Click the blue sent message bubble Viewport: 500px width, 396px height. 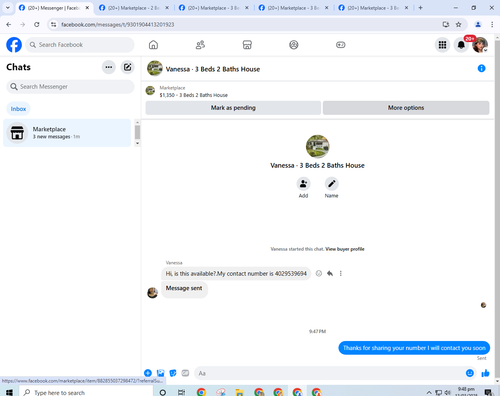(x=414, y=348)
